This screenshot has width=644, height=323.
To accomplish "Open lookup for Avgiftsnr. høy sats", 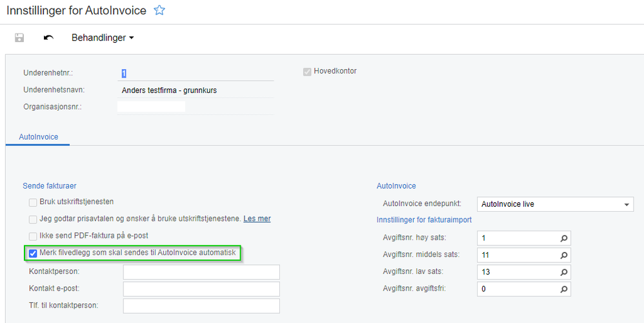I will [x=565, y=238].
